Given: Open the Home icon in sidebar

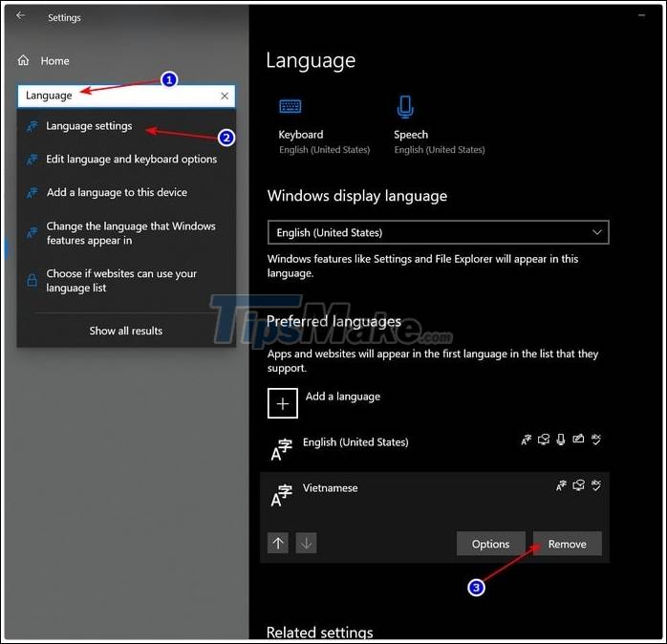Looking at the screenshot, I should click(23, 60).
